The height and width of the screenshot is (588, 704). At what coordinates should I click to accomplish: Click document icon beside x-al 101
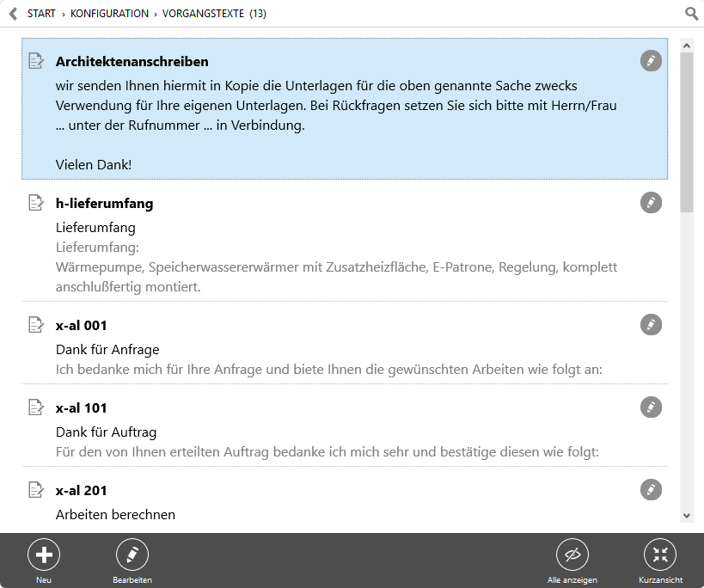pyautogui.click(x=36, y=407)
